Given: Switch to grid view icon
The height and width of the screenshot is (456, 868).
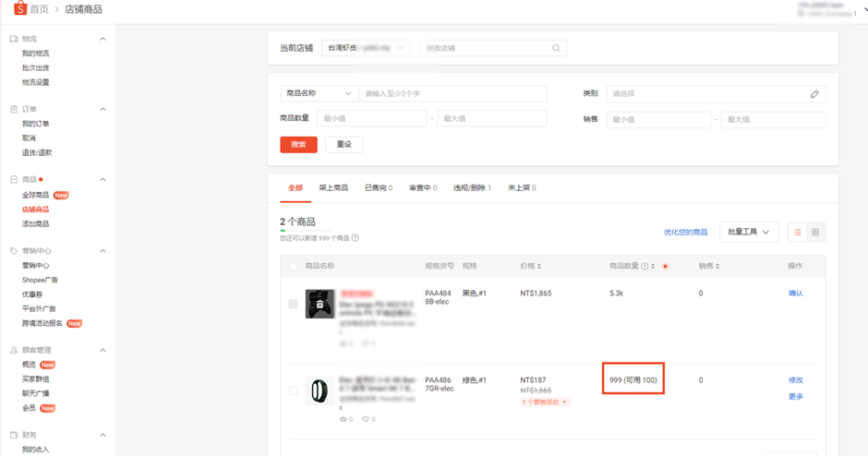Looking at the screenshot, I should point(815,233).
